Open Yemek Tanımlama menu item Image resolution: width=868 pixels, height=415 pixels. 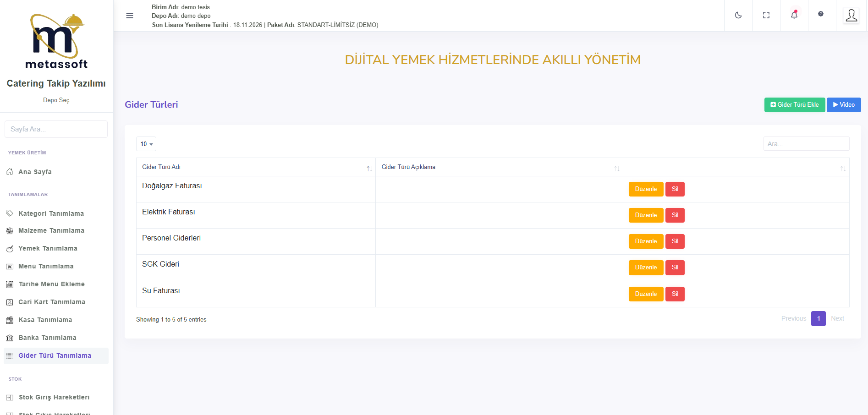point(48,248)
